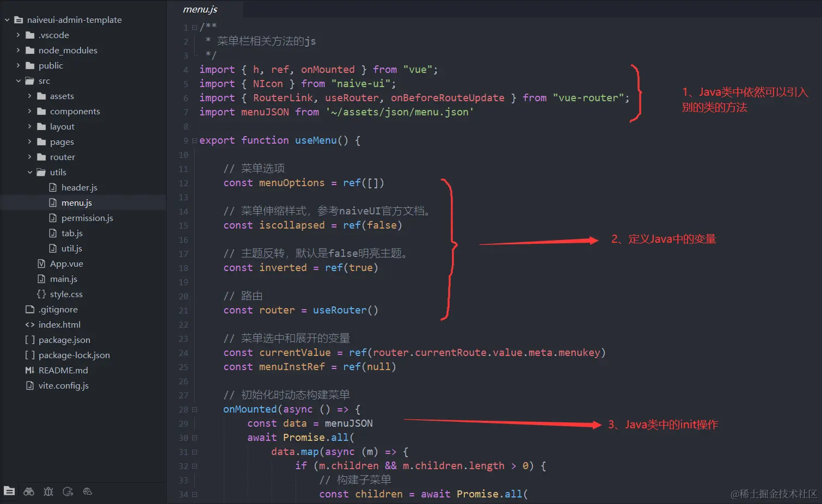The height and width of the screenshot is (504, 822).
Task: Open style.css from the tree
Action: 66,294
